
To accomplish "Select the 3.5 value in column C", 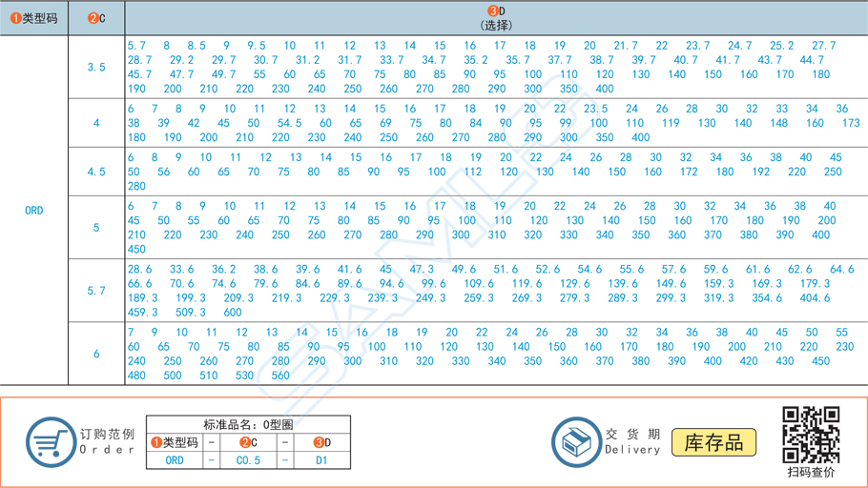I will [x=96, y=68].
